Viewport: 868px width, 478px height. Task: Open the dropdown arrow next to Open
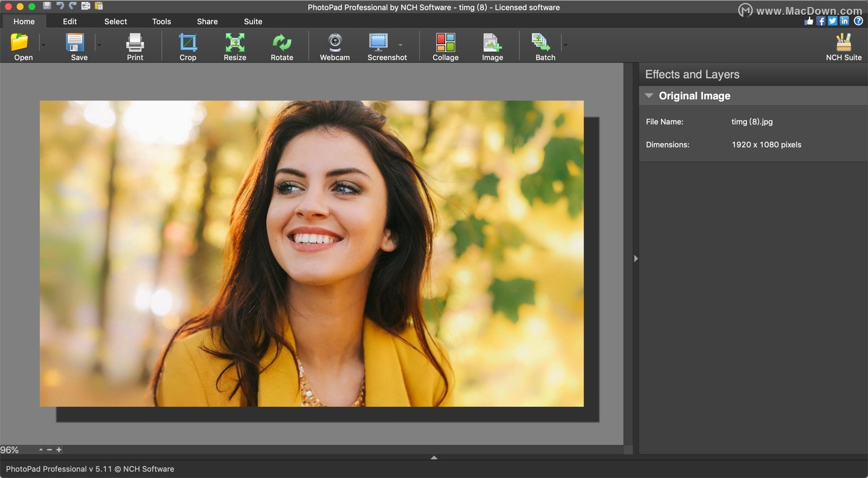pos(43,45)
